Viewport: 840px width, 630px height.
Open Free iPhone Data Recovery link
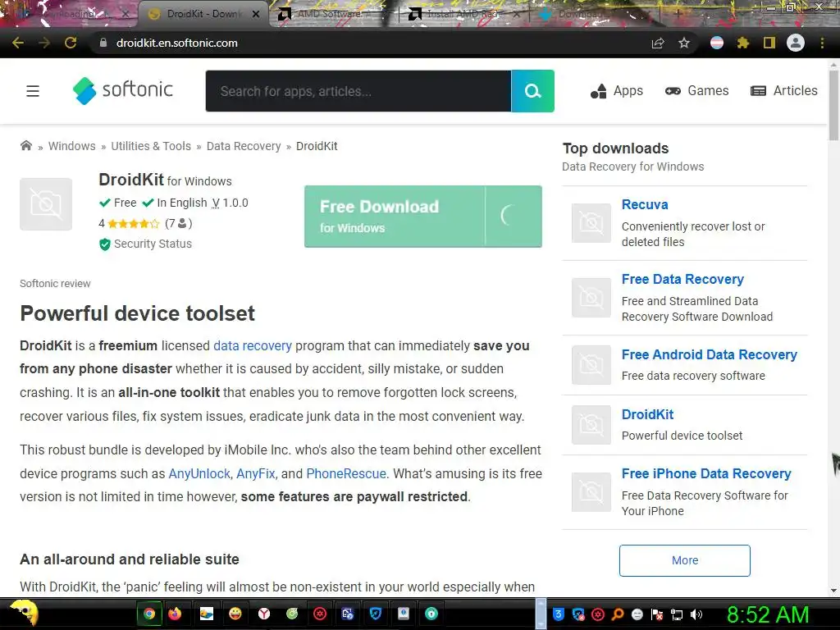[706, 473]
